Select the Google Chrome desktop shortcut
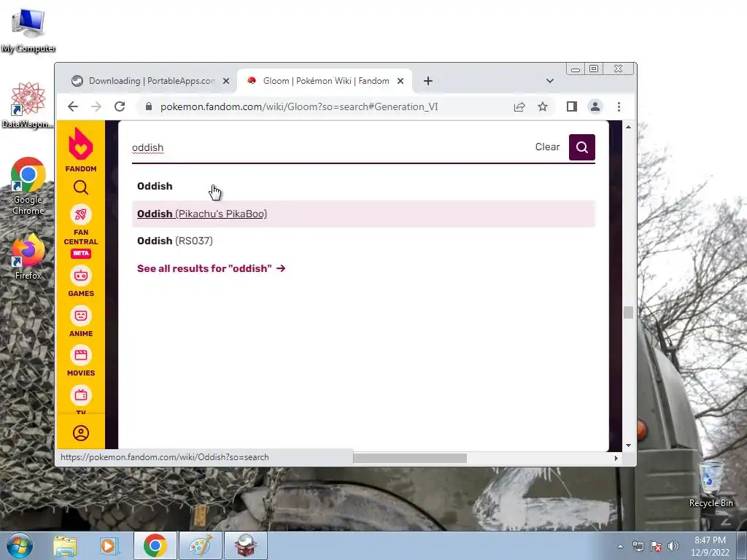 28,186
